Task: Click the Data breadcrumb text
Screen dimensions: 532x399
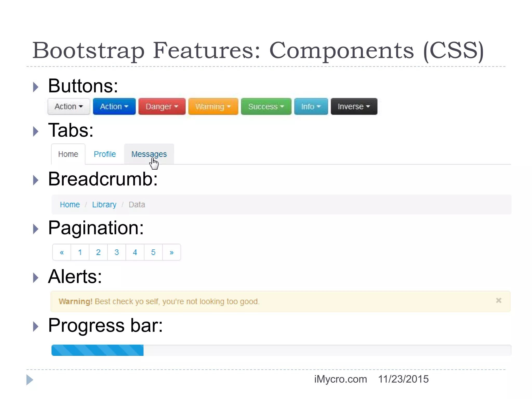Action: (x=137, y=205)
